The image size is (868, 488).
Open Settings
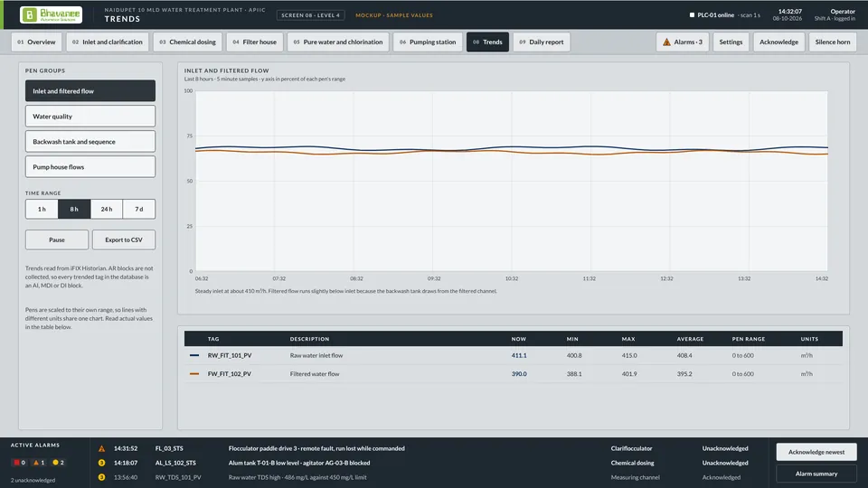(x=731, y=42)
